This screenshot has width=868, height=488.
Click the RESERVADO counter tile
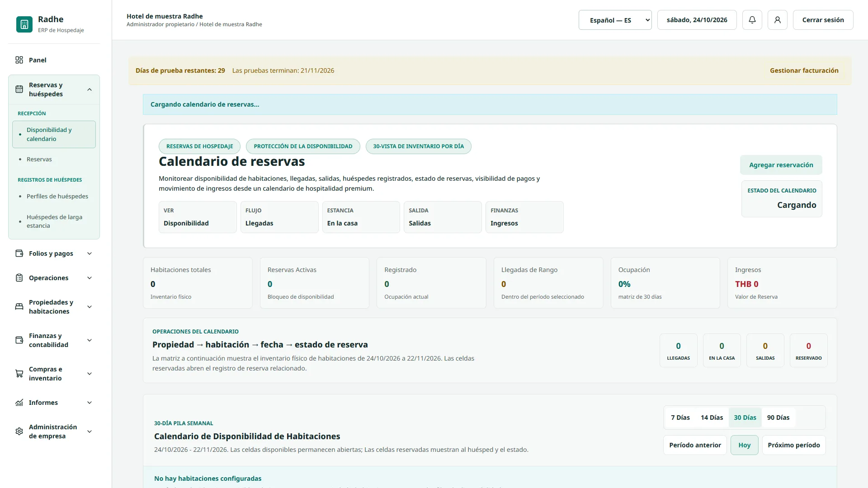point(809,351)
